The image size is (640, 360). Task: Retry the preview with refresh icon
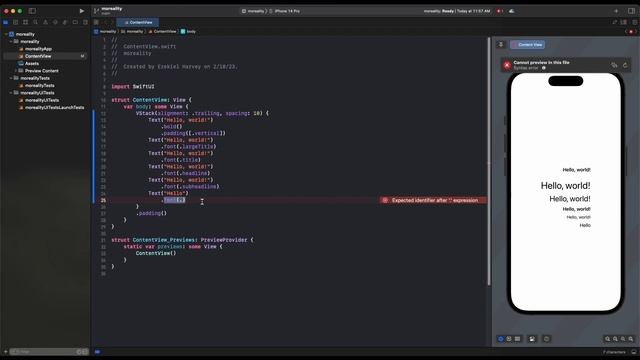[625, 65]
